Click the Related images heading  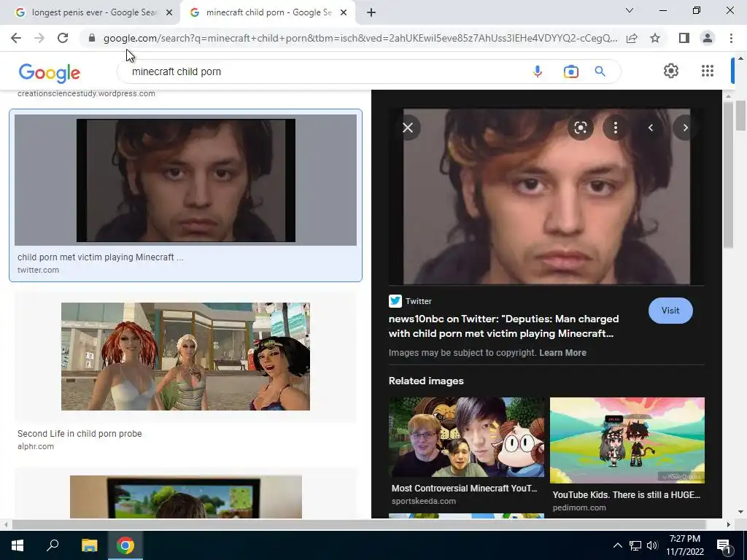(x=426, y=381)
